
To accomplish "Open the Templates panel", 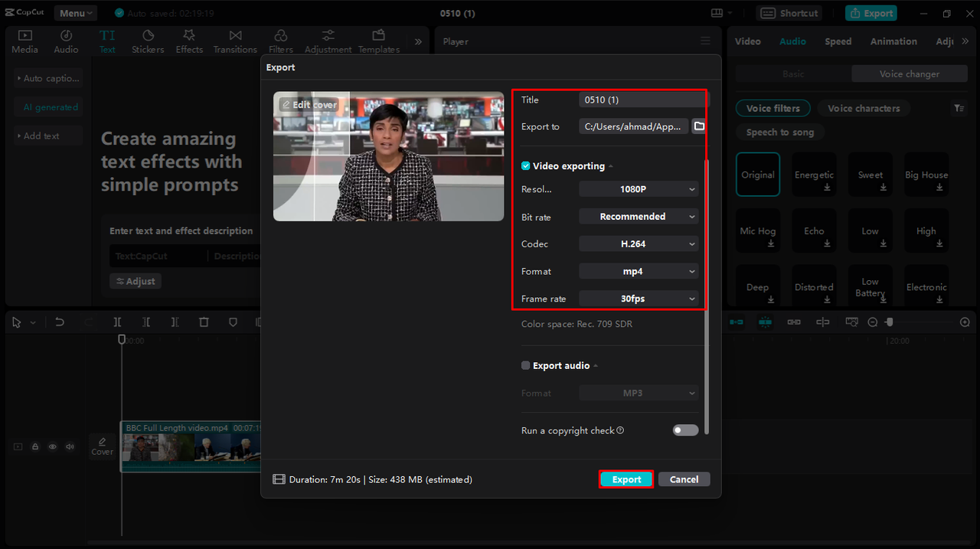I will point(379,41).
